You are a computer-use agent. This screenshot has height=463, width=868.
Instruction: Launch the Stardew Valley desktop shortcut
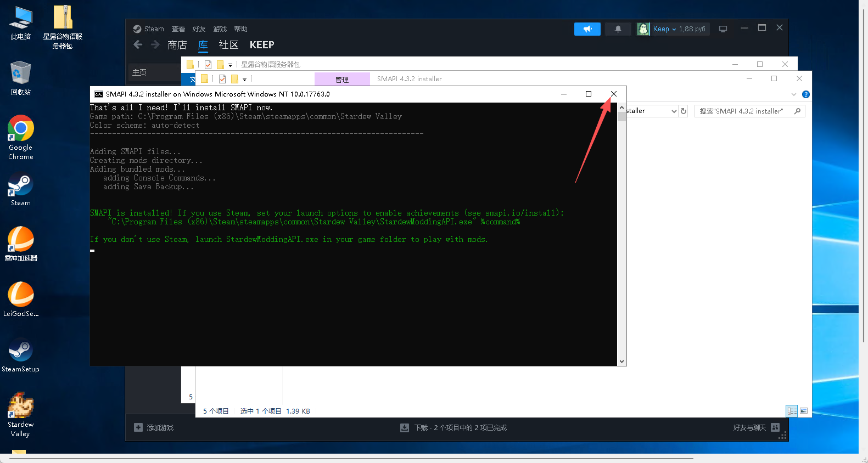click(21, 413)
